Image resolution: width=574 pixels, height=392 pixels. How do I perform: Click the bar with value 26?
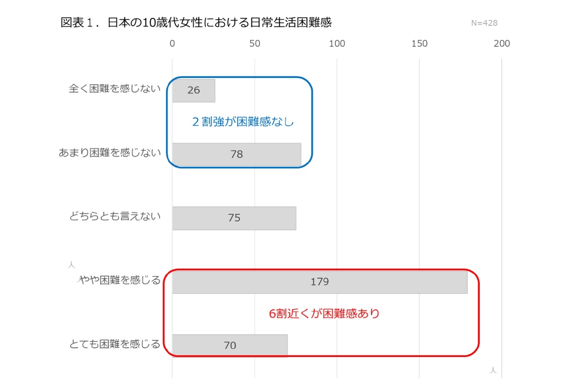(x=193, y=90)
